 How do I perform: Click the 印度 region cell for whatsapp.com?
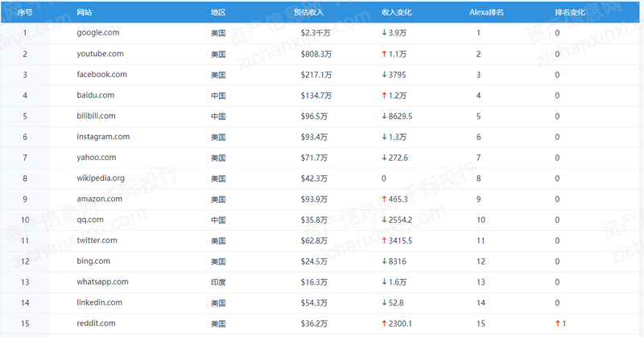click(x=217, y=282)
